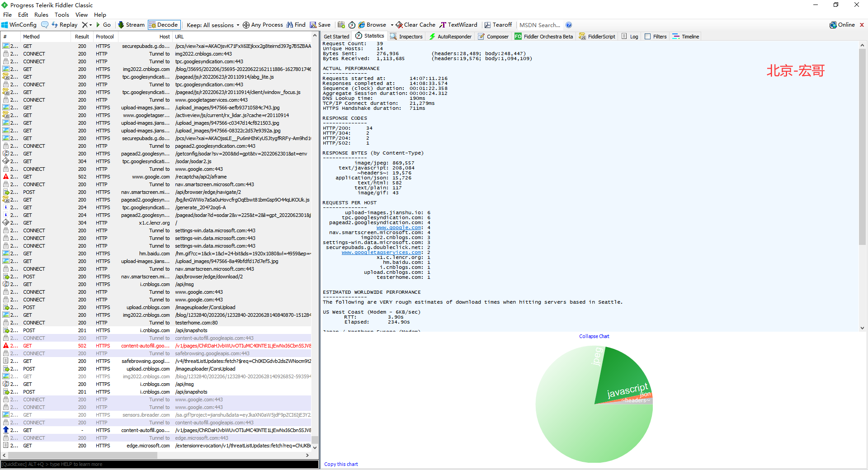Open the Edit menu
This screenshot has height=470, width=868.
[23, 14]
